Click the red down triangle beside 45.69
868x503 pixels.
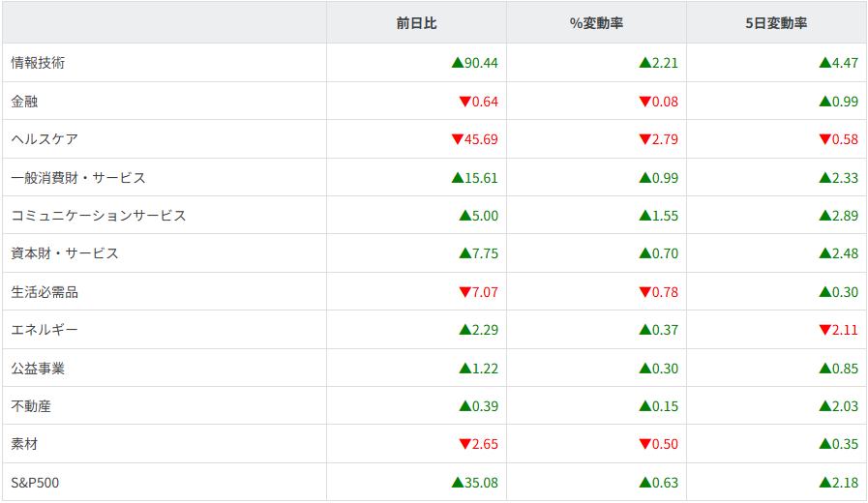(x=458, y=139)
